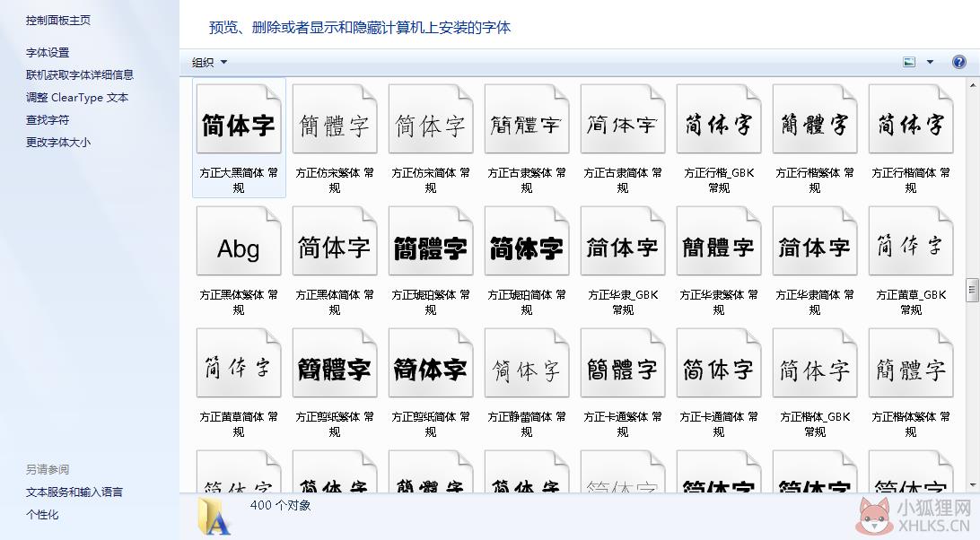This screenshot has width=980, height=540.
Task: Open the blue Help question mark button
Action: 958,62
